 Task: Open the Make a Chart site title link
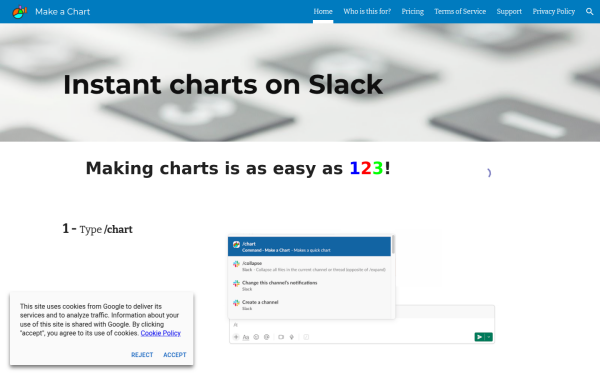(x=63, y=12)
